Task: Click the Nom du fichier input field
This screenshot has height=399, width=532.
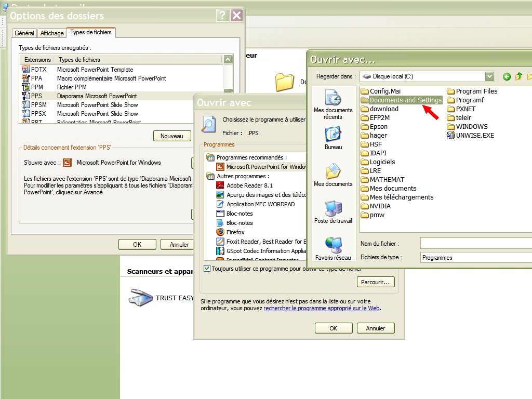Action: coord(476,244)
